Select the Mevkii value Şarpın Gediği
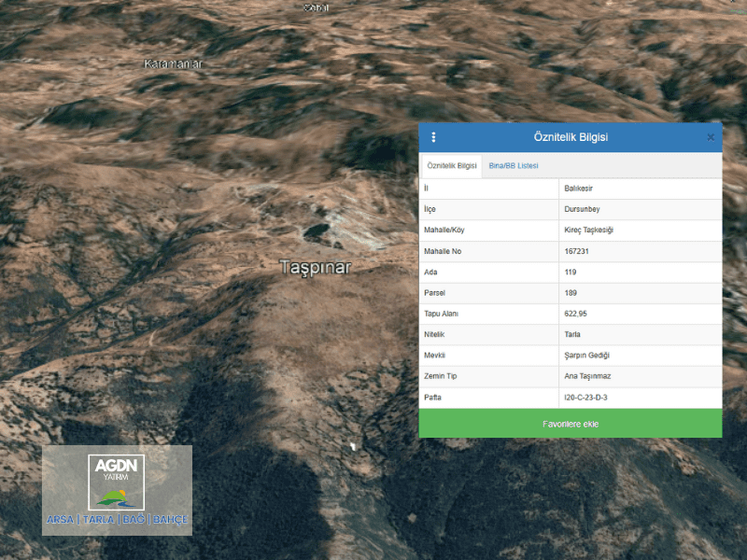This screenshot has width=747, height=560. click(586, 356)
